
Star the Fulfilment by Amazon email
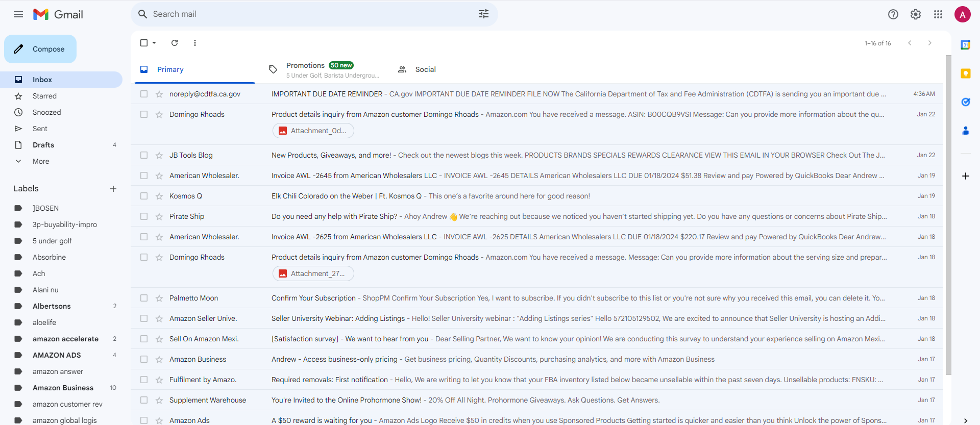[x=159, y=380]
